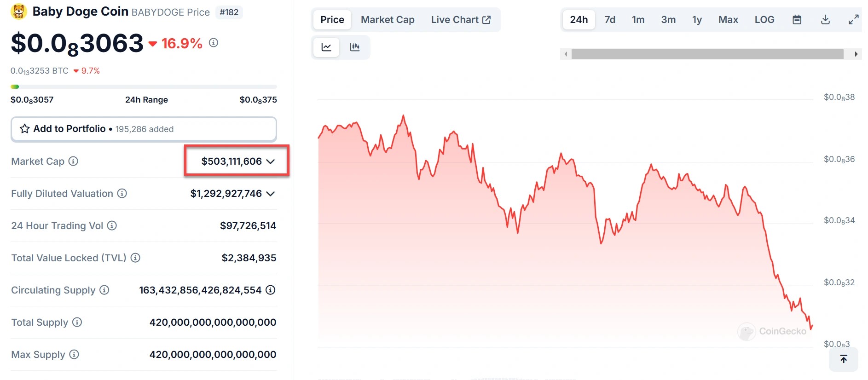Open the calendar date range picker
Image resolution: width=868 pixels, height=380 pixels.
point(797,20)
